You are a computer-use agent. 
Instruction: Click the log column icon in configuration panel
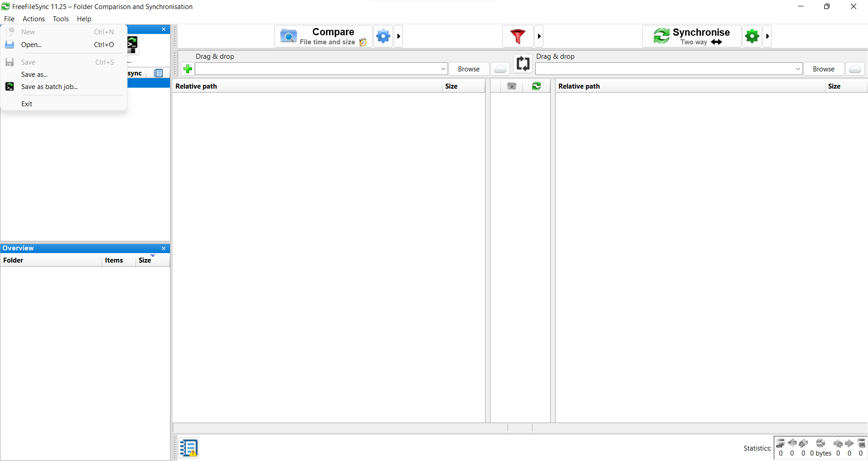coord(158,73)
